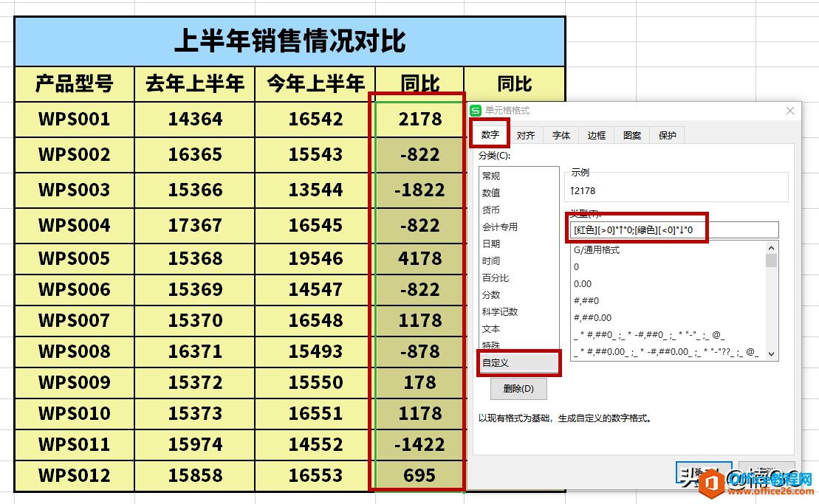The width and height of the screenshot is (819, 504).
Task: Select cell with value 19546
Action: tap(315, 259)
